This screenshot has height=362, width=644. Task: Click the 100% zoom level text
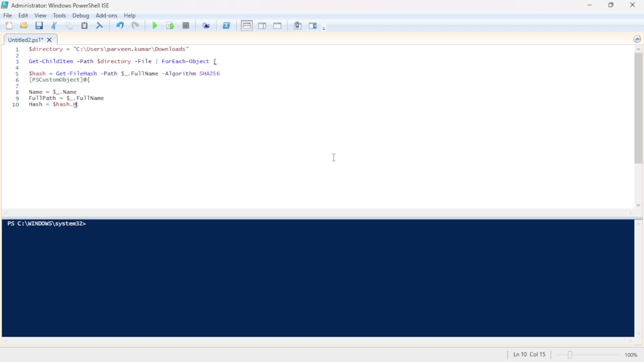coord(631,355)
